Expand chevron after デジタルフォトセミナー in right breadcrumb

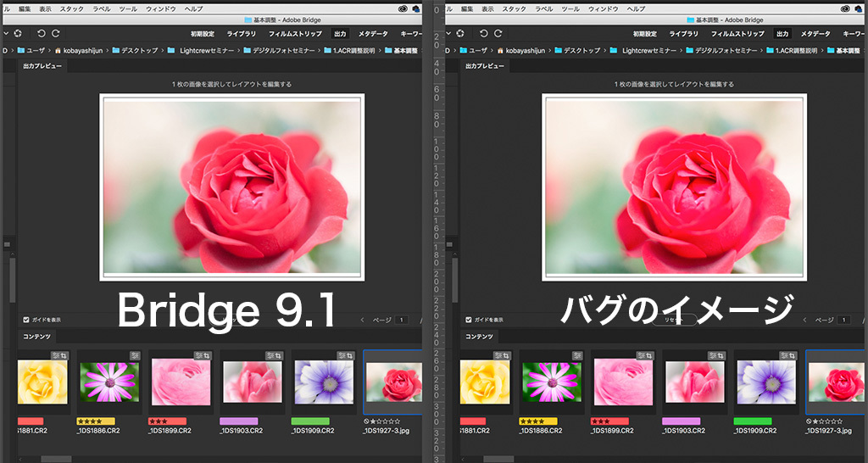pyautogui.click(x=762, y=50)
